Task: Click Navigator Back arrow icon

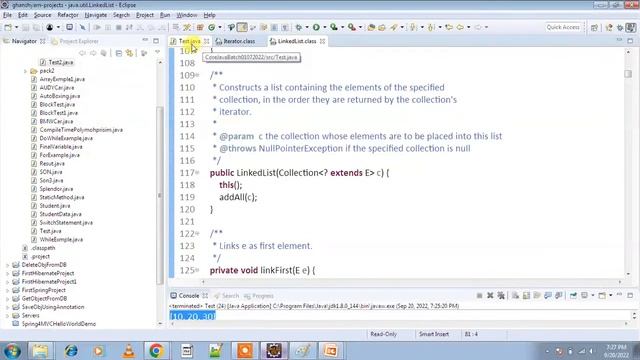Action: click(x=83, y=53)
